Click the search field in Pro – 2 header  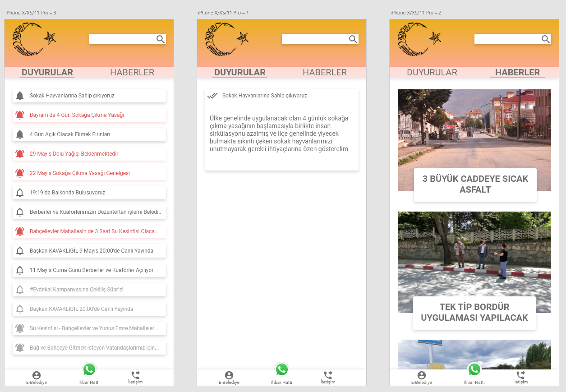click(x=513, y=39)
